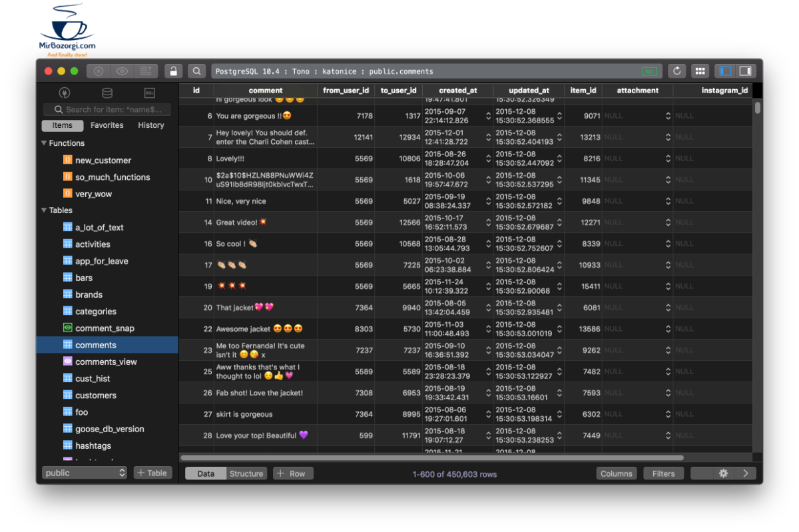Screen dimensions: 799x532
Task: Click the database cylinder icon in the sidebar
Action: tap(107, 93)
